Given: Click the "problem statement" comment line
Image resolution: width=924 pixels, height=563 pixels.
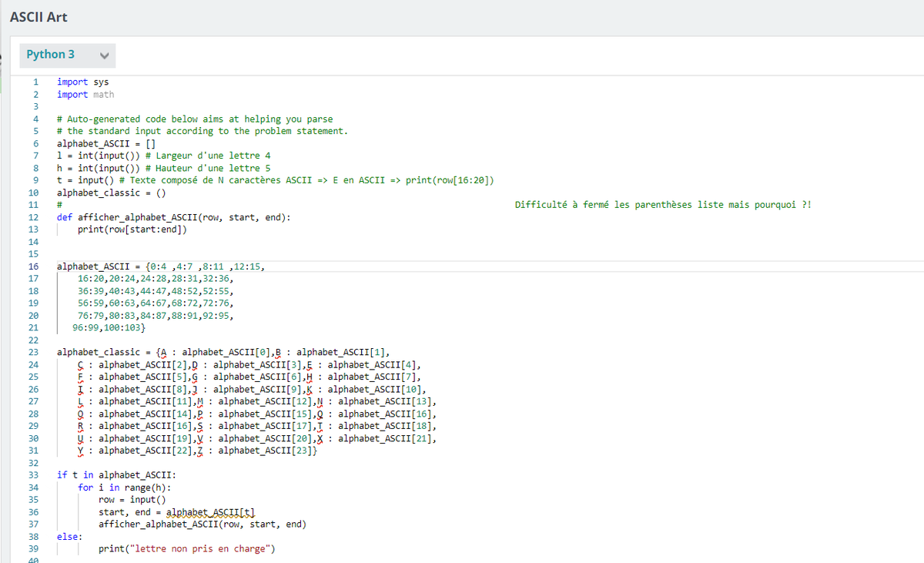Looking at the screenshot, I should tap(203, 131).
